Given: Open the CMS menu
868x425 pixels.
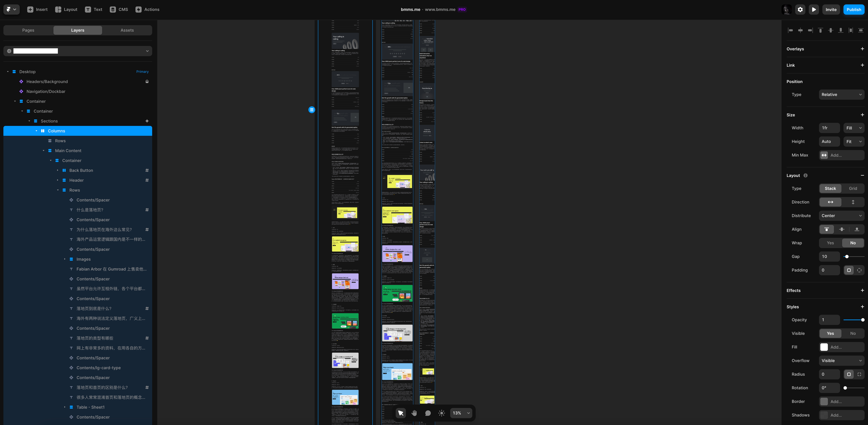Looking at the screenshot, I should point(119,9).
